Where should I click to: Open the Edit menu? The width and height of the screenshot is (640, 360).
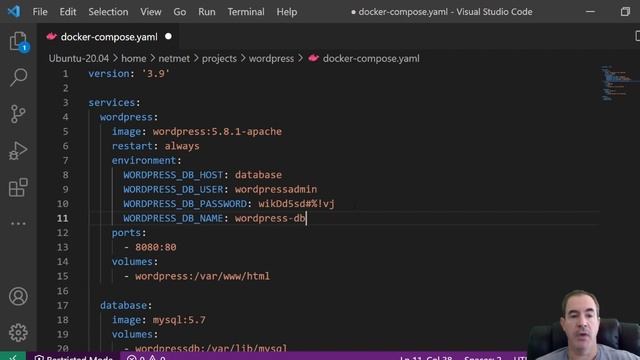pos(68,12)
